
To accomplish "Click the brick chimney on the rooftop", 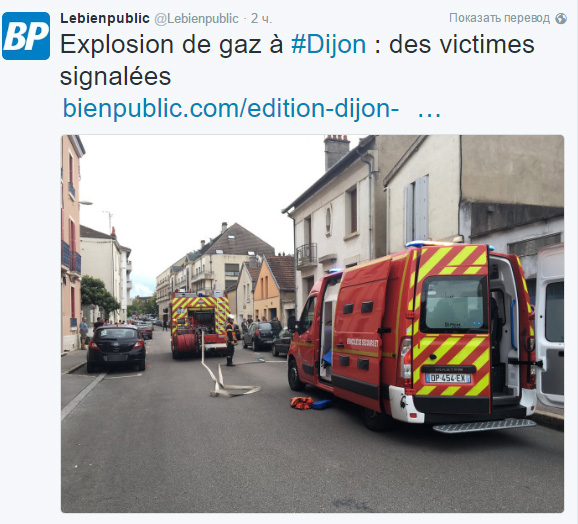I will [337, 151].
